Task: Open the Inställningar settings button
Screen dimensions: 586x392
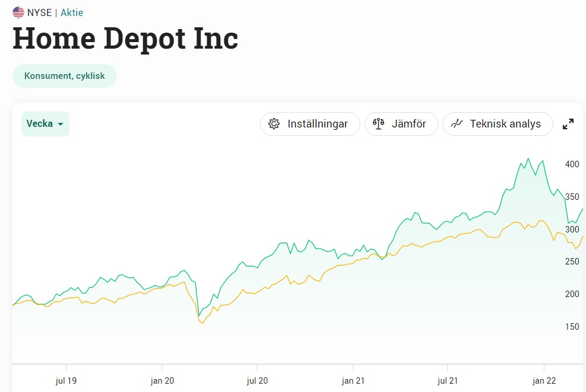Action: click(x=310, y=124)
